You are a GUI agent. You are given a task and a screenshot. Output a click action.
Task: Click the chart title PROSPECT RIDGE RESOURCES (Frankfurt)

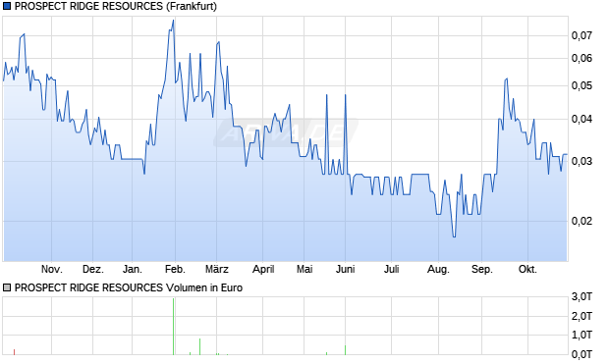116,6
